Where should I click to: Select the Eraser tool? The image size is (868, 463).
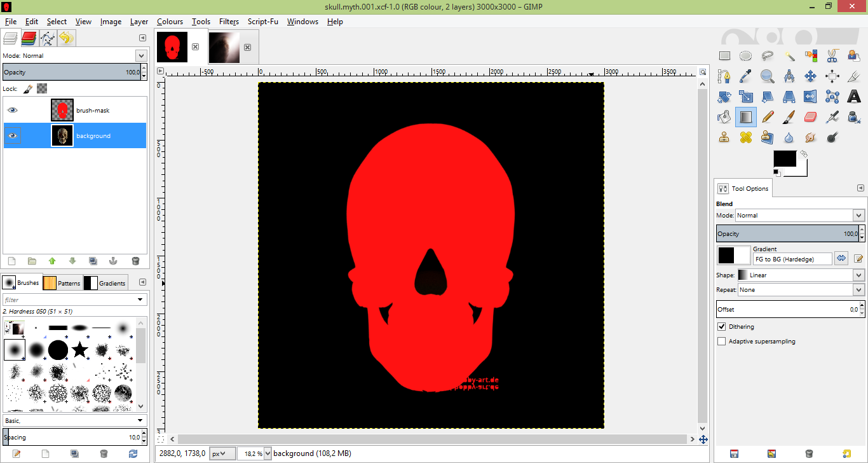tap(810, 117)
